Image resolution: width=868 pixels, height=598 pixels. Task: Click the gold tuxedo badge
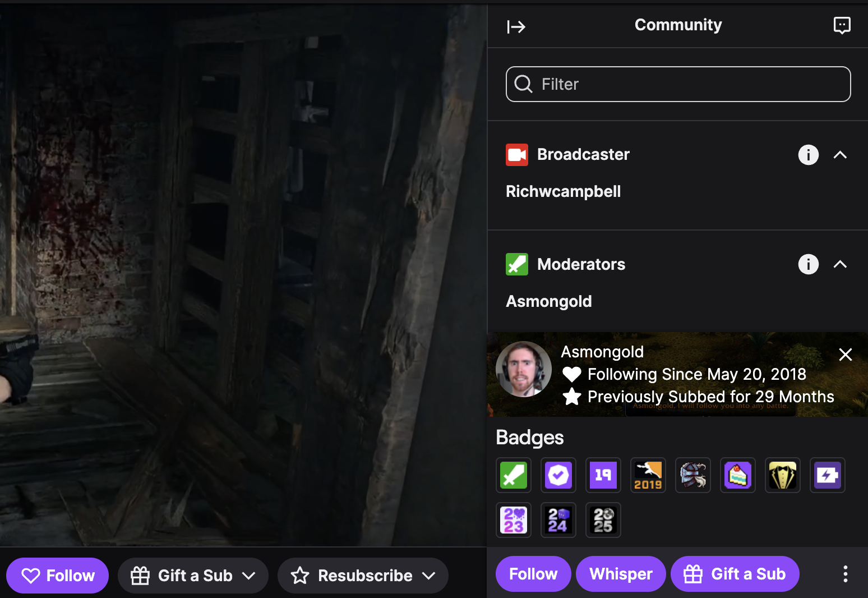(x=783, y=475)
